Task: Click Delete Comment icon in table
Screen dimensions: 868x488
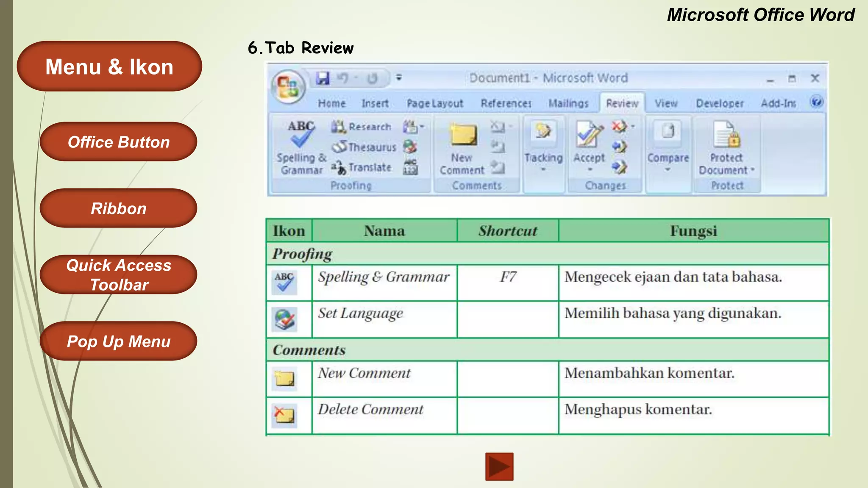Action: coord(284,415)
